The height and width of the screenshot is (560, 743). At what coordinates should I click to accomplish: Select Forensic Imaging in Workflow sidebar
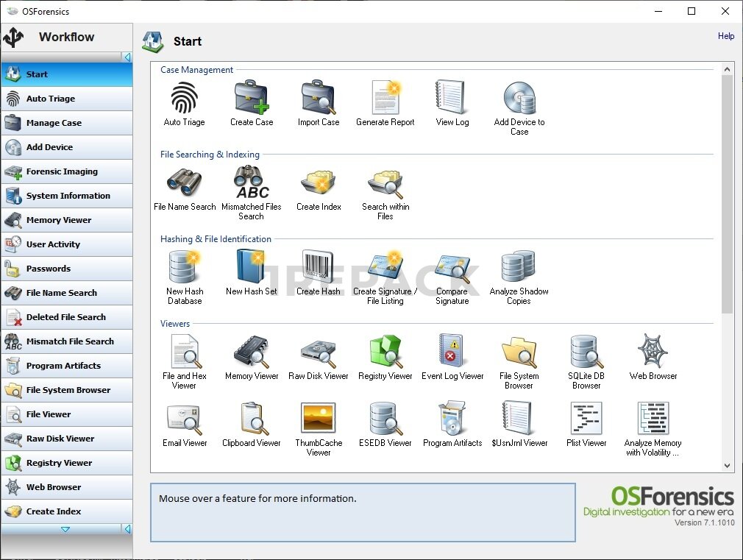coord(66,171)
